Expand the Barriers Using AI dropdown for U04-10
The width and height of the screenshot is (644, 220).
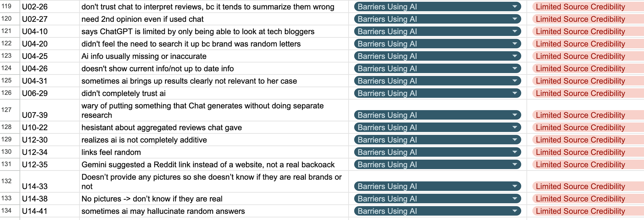click(x=515, y=31)
